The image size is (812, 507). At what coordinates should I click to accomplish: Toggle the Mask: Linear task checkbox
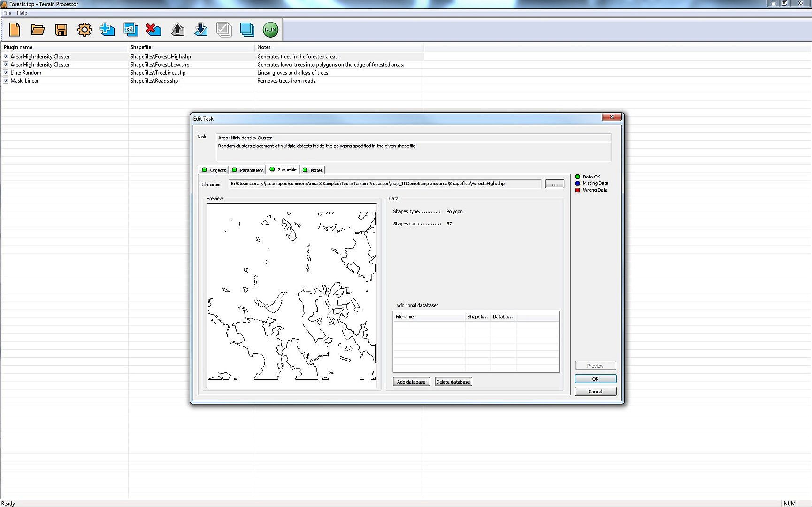point(6,81)
